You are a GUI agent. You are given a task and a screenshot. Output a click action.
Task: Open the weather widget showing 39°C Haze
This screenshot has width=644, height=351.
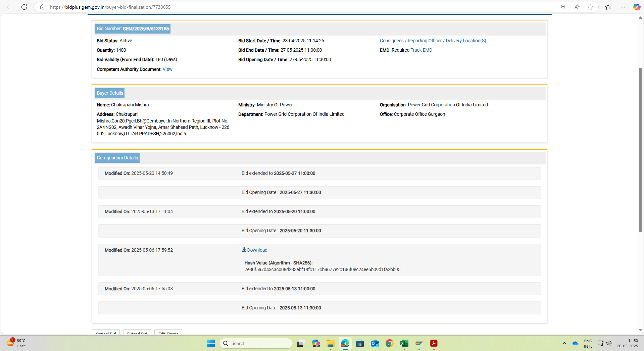[x=17, y=343]
